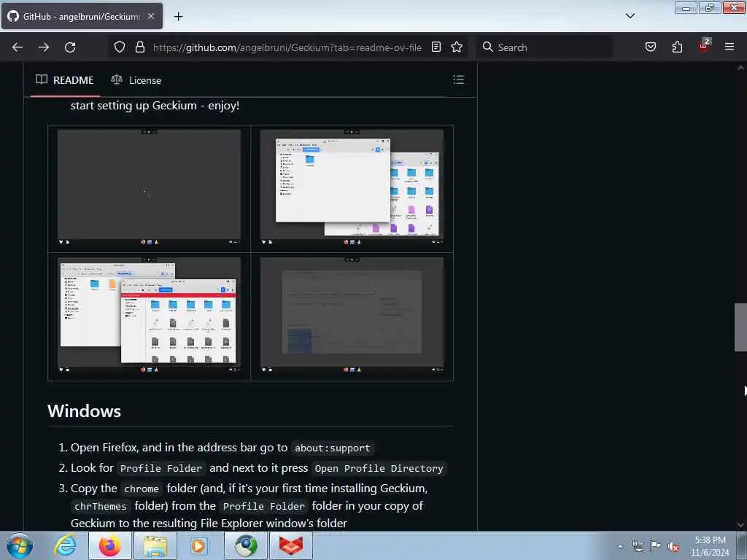Open the empty desktop screenshot thumbnail
Image resolution: width=747 pixels, height=560 pixels.
149,189
